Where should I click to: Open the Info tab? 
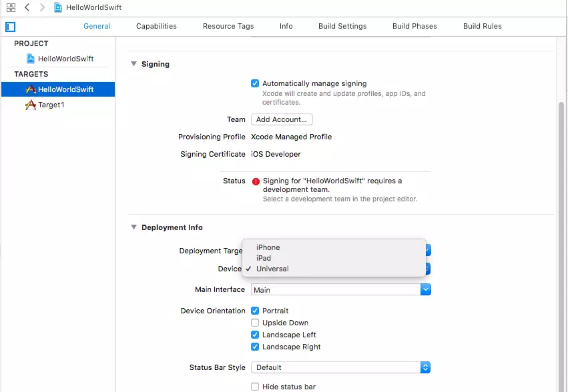(x=286, y=26)
